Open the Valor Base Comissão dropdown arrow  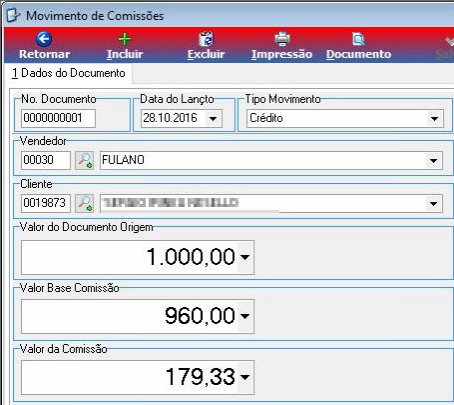pos(245,316)
